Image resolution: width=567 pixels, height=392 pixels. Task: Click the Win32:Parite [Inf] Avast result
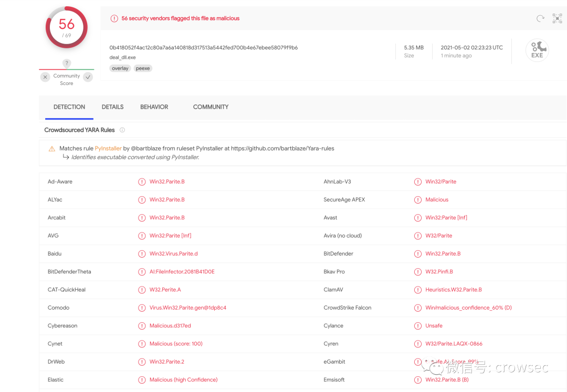446,217
